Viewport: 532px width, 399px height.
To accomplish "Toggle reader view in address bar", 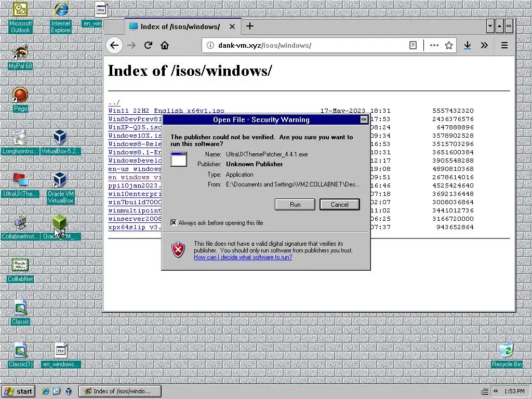I will click(413, 45).
